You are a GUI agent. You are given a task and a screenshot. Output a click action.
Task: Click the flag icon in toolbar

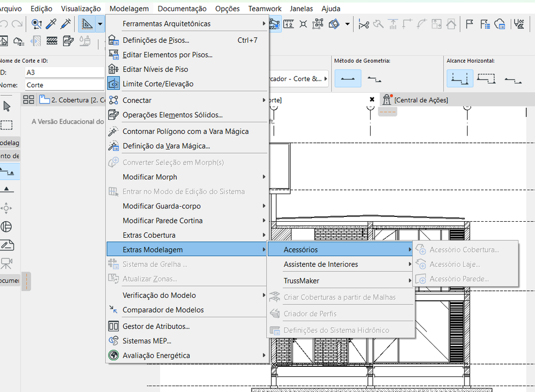pyautogui.click(x=470, y=24)
